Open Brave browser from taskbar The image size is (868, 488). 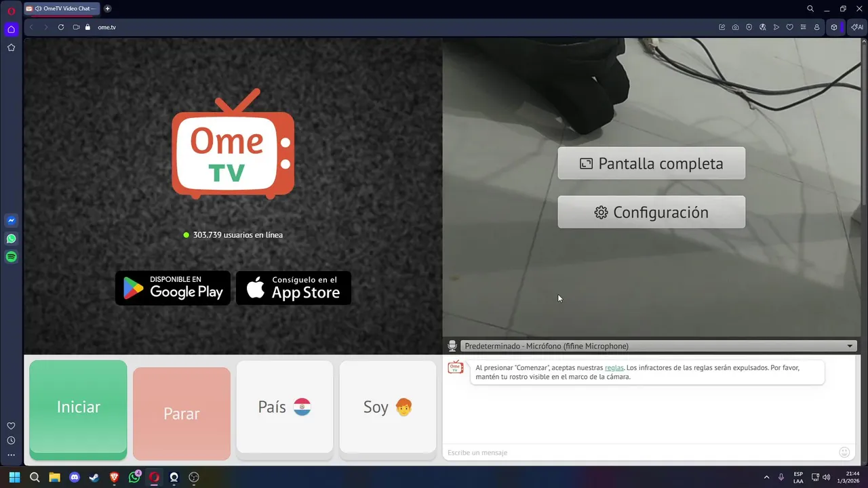(115, 477)
